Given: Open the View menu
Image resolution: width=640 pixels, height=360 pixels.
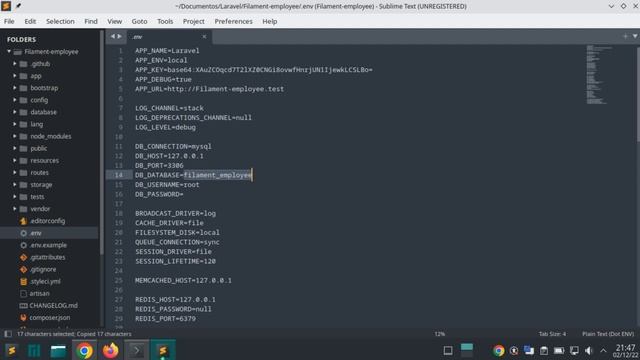Looking at the screenshot, I should [x=114, y=21].
